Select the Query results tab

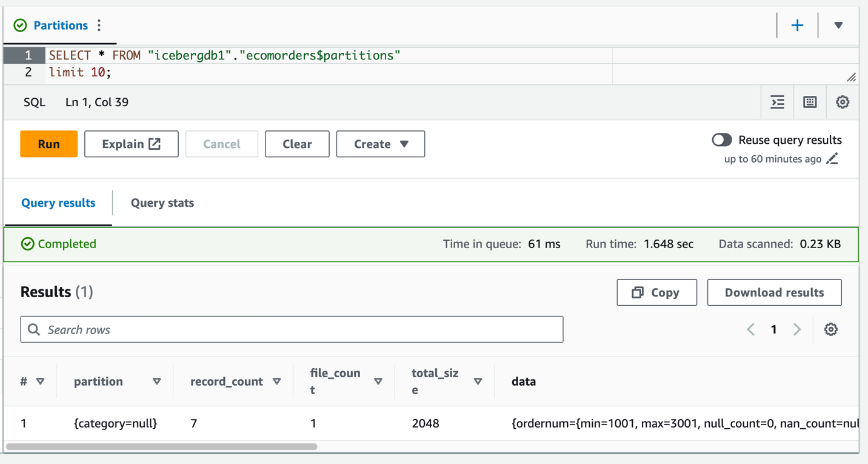tap(58, 203)
